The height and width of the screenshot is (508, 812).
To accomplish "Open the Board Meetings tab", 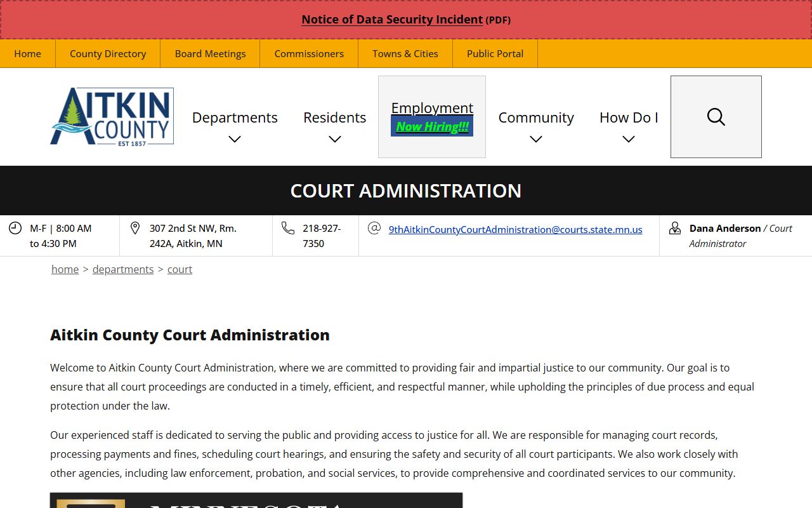I will tap(210, 53).
